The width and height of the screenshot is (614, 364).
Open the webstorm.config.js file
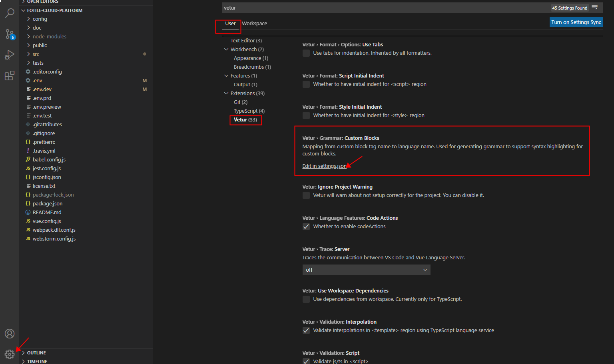[54, 239]
